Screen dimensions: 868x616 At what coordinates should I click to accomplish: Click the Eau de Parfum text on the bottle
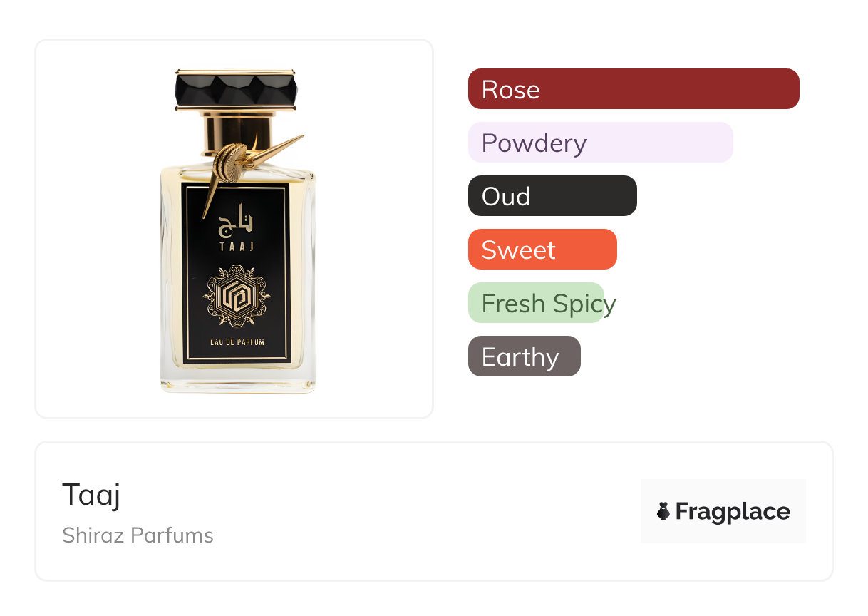point(237,342)
